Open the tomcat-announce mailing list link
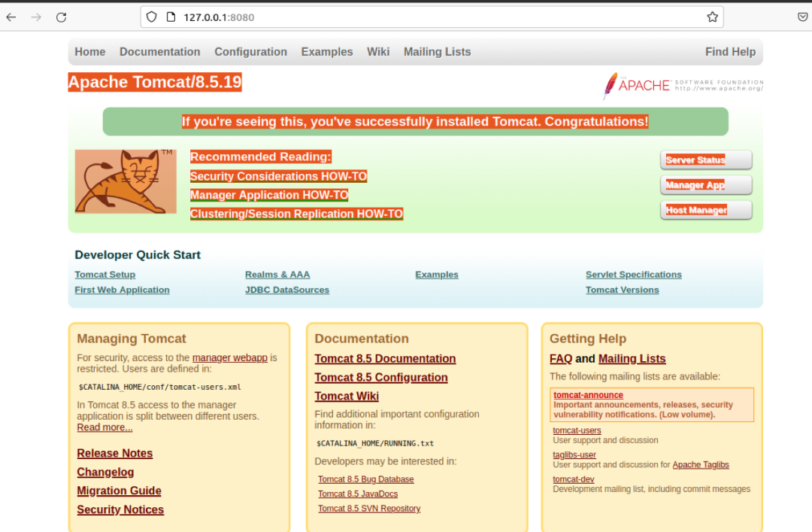 click(588, 395)
